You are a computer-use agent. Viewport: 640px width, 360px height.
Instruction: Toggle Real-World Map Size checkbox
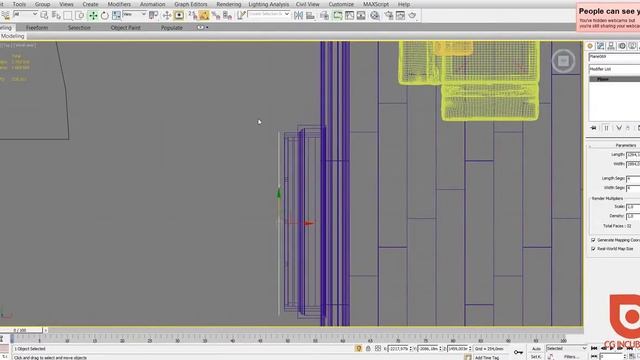pyautogui.click(x=593, y=249)
